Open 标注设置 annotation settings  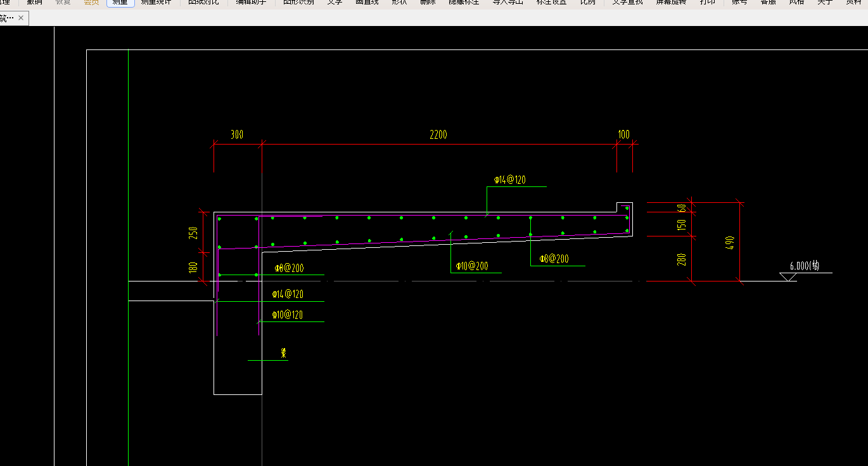click(x=551, y=2)
